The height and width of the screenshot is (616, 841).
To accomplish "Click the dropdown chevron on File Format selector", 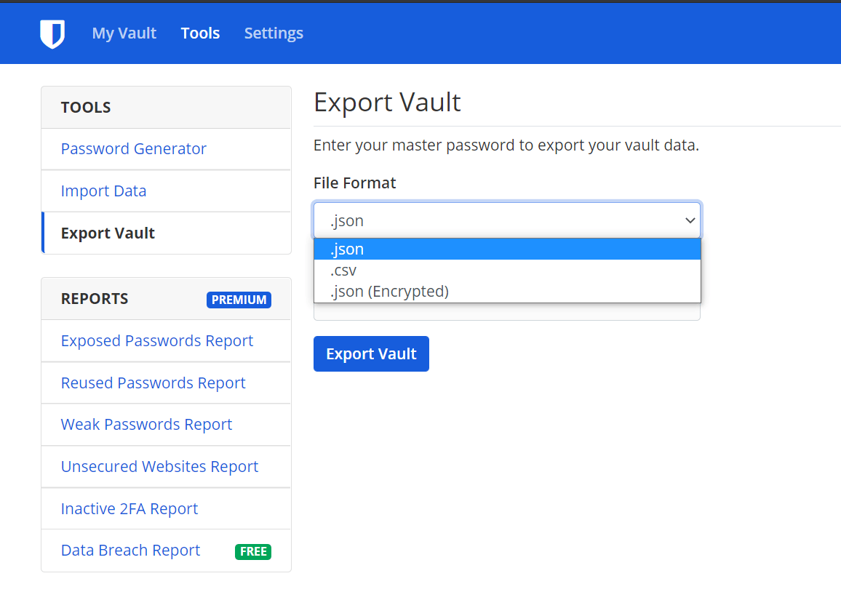I will 690,220.
